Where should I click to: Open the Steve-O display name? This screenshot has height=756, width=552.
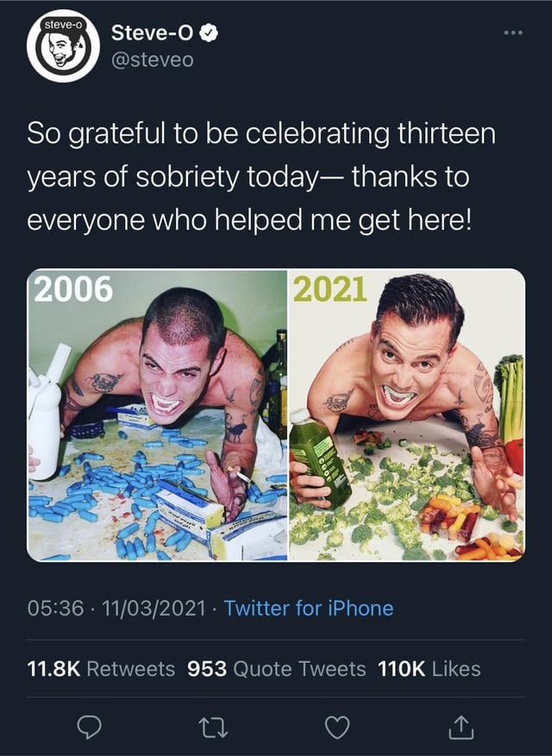point(154,34)
